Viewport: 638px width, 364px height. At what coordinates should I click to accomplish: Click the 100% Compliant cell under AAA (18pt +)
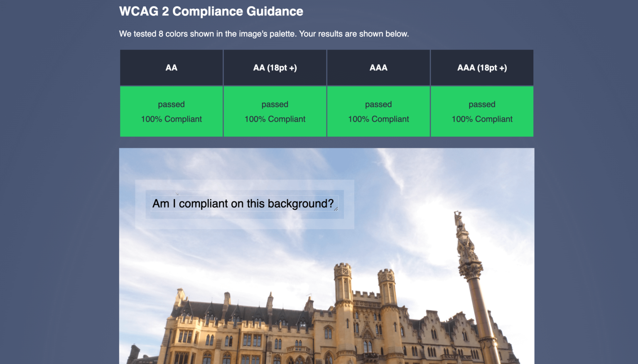pyautogui.click(x=482, y=119)
